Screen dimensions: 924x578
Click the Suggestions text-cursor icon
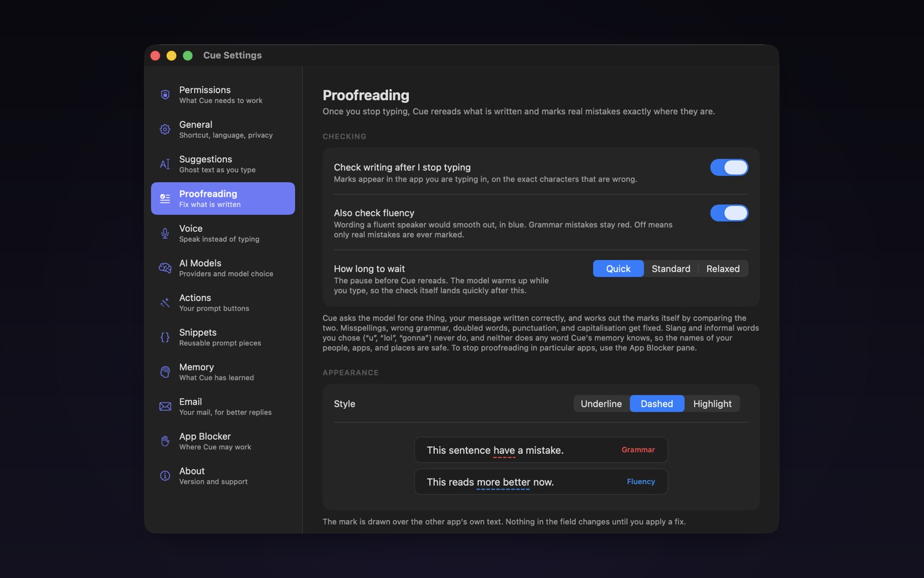tap(165, 164)
